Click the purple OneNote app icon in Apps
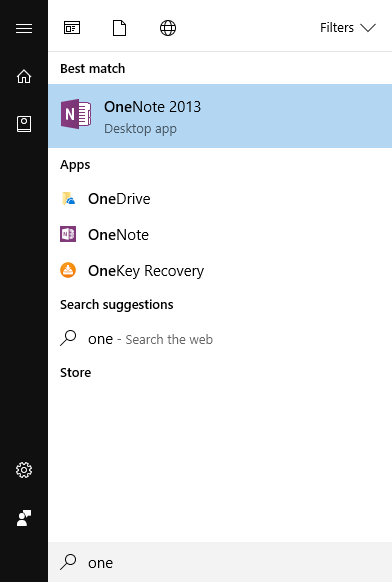Screen dimensions: 392x582 (x=68, y=234)
